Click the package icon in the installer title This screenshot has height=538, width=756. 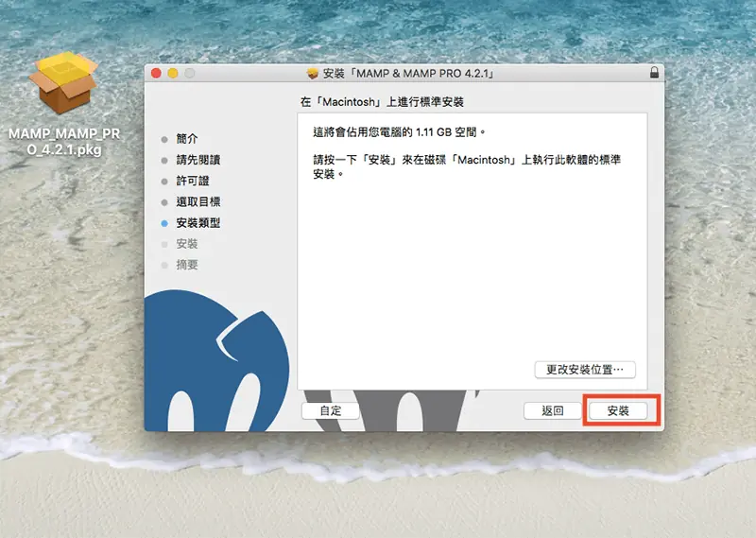tap(313, 74)
